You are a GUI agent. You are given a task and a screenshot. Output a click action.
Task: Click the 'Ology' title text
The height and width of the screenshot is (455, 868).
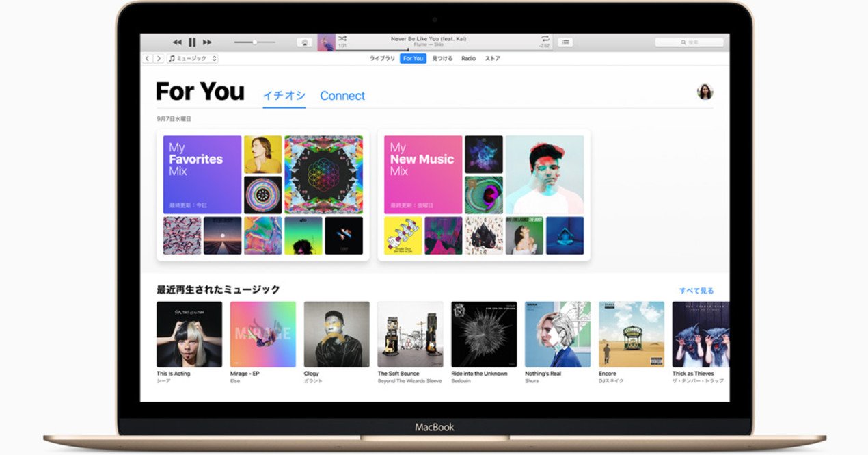pos(312,374)
